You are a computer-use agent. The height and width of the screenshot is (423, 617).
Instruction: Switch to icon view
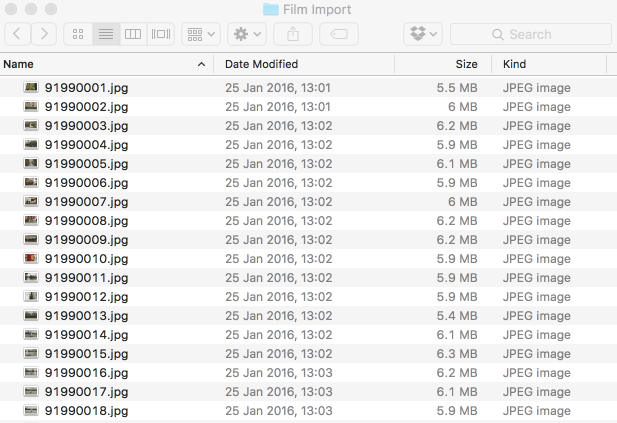pos(78,34)
